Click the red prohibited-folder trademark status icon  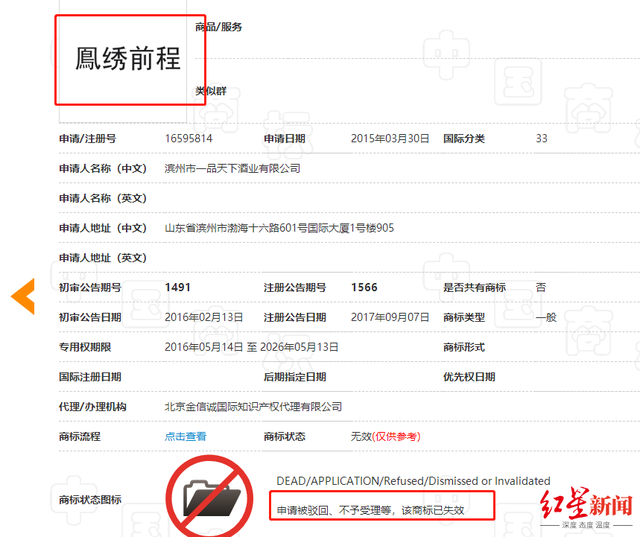pos(209,497)
